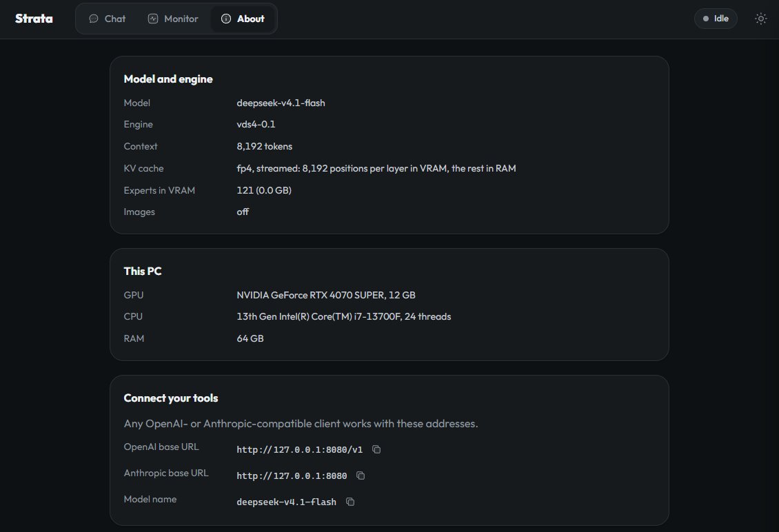Click the This PC heading
The image size is (779, 532).
pos(143,272)
